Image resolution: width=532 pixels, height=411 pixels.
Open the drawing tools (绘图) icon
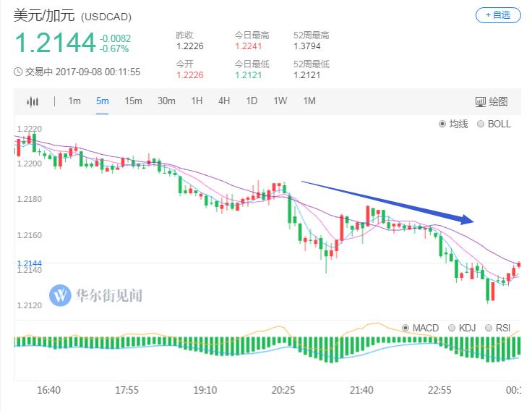pos(492,101)
